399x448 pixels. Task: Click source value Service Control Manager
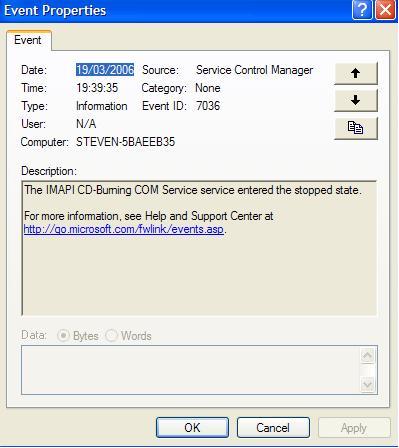pos(254,70)
